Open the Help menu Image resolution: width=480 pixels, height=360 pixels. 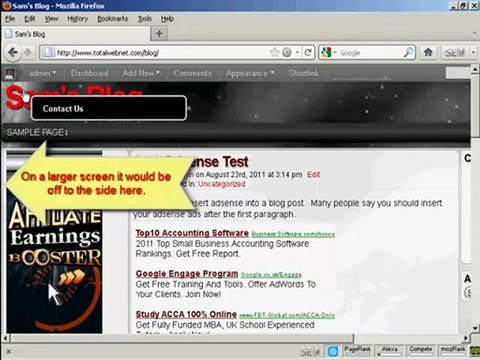tap(167, 19)
